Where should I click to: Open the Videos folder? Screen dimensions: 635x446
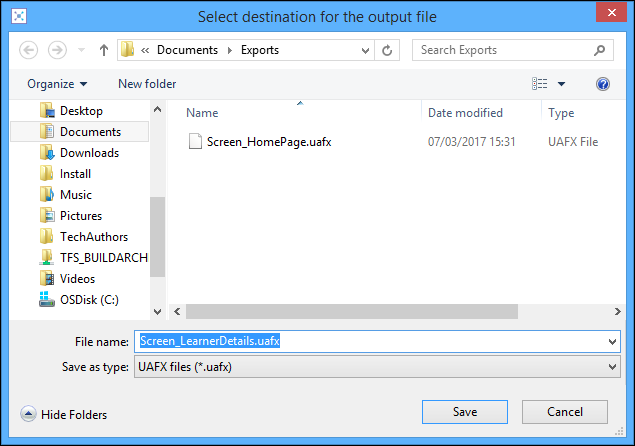77,279
